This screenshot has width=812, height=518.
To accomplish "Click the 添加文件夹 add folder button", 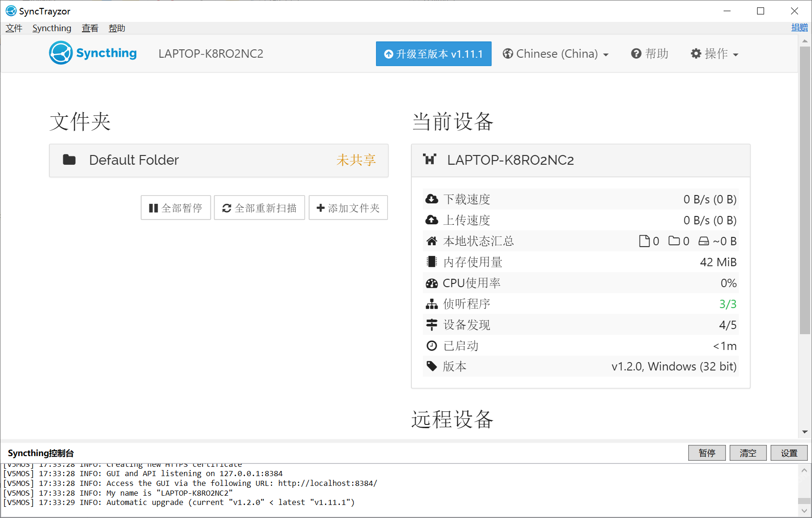I will pos(348,208).
